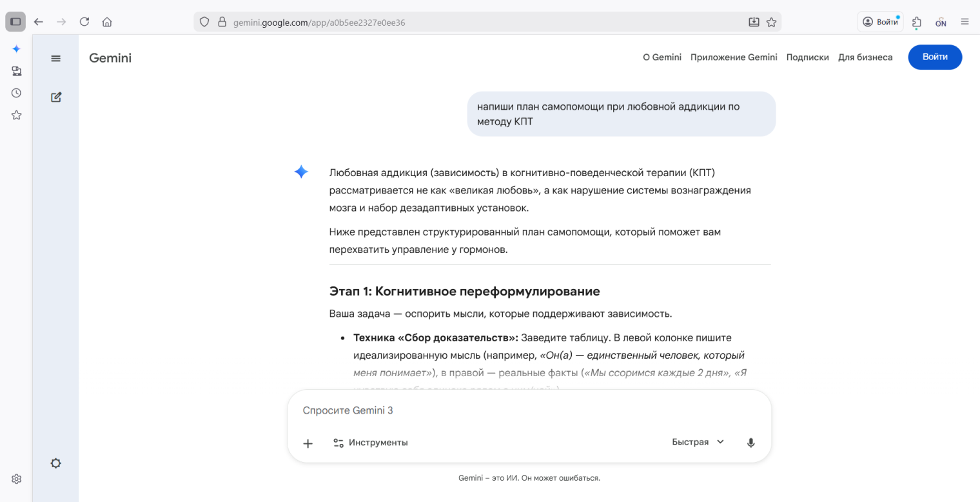Screen dimensions: 980x502
Task: Activate voice input microphone icon
Action: pyautogui.click(x=750, y=443)
